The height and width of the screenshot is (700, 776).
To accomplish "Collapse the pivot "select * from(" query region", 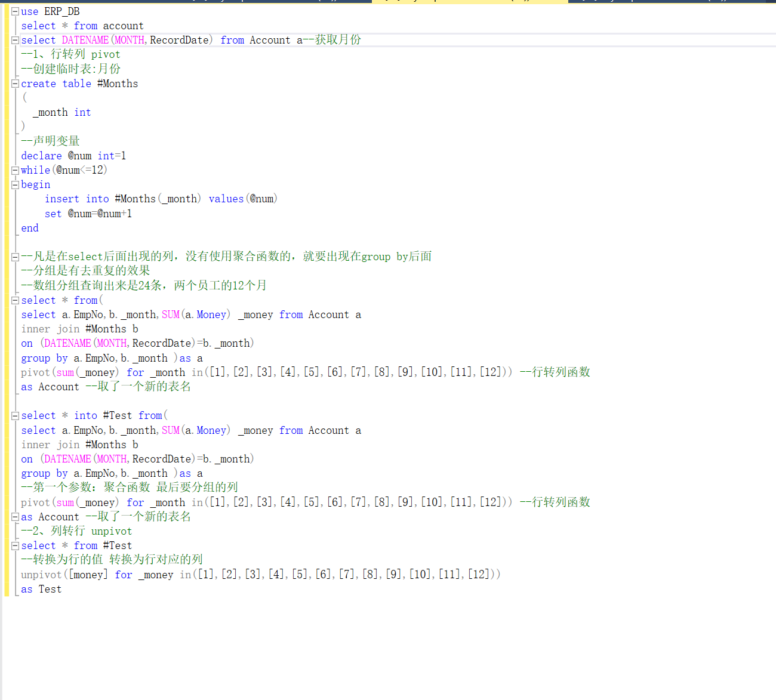I will point(14,300).
